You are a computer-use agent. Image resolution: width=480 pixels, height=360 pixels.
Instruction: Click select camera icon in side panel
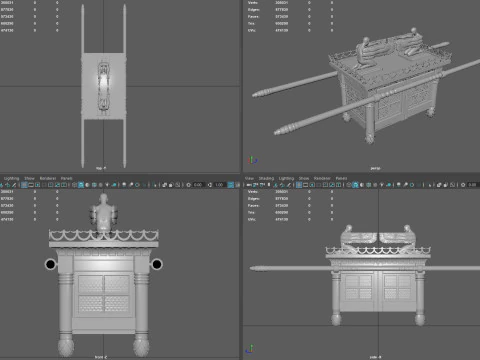249,185
